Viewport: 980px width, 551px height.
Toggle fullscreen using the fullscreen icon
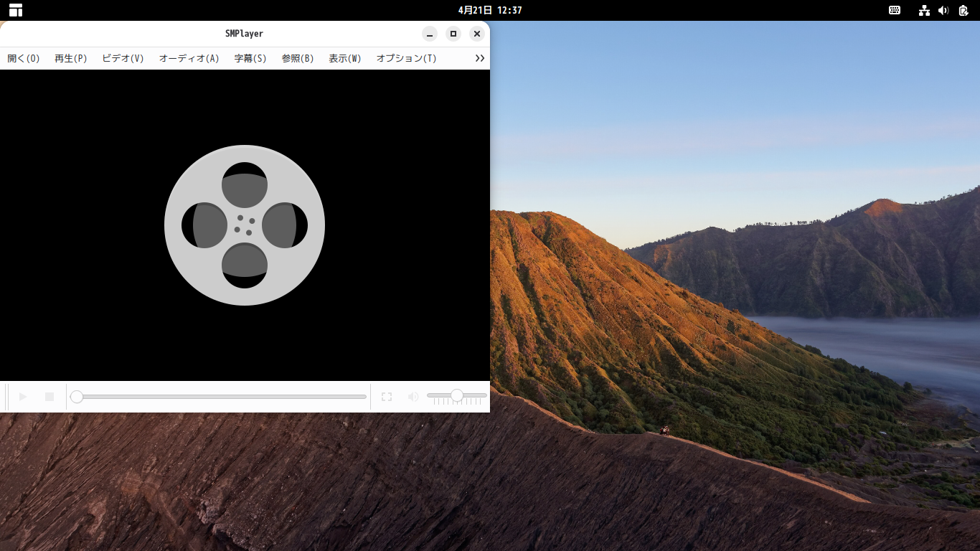(x=387, y=396)
